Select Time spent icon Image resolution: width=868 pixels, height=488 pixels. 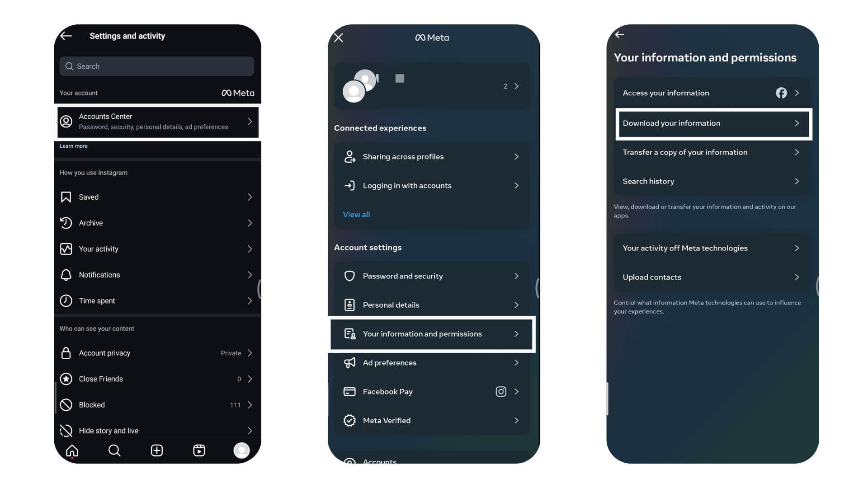[66, 301]
